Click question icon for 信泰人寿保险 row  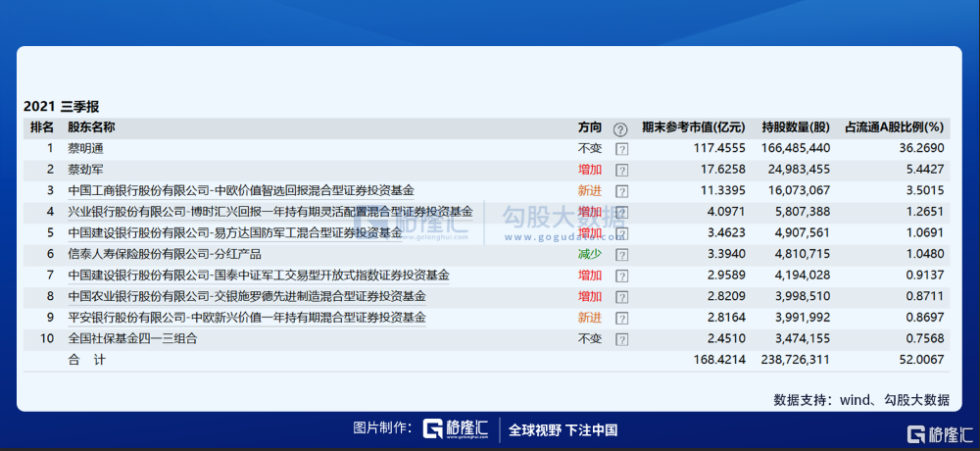(x=621, y=255)
